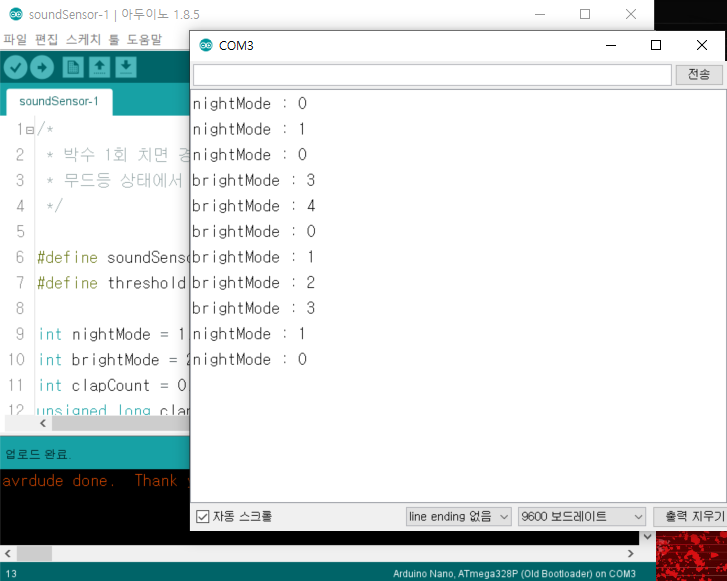The width and height of the screenshot is (727, 581).
Task: Toggle the 자동 스크롤 checkbox
Action: (x=203, y=517)
